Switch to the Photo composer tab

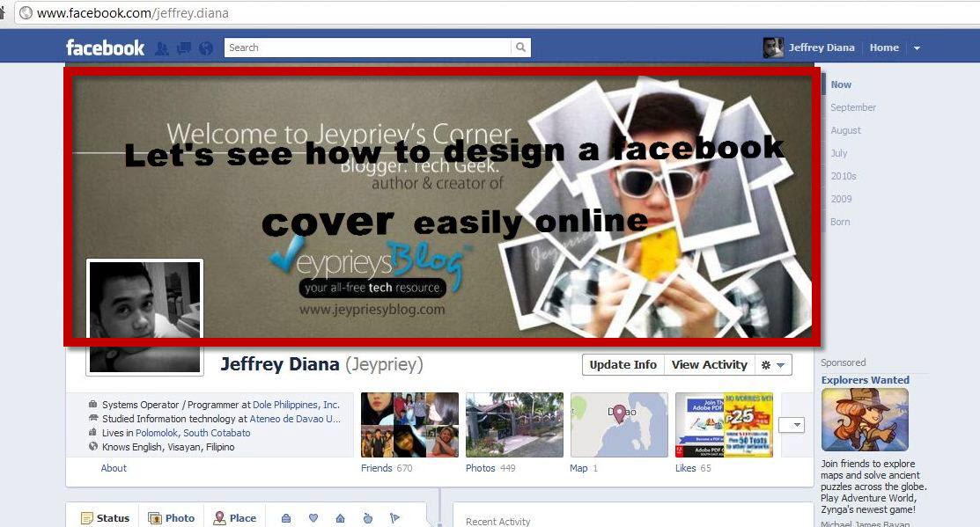[172, 517]
